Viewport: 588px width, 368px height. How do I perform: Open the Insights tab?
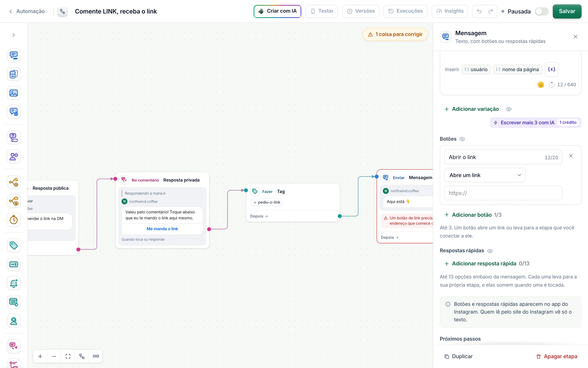pyautogui.click(x=450, y=11)
